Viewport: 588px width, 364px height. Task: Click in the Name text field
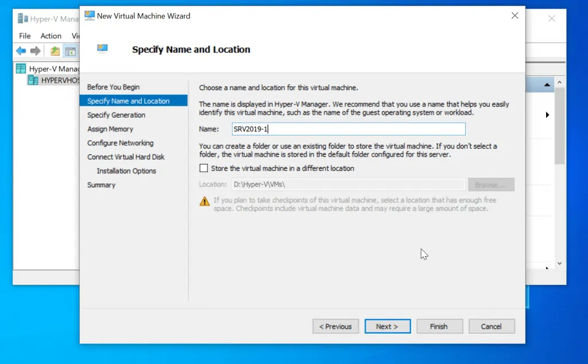349,129
